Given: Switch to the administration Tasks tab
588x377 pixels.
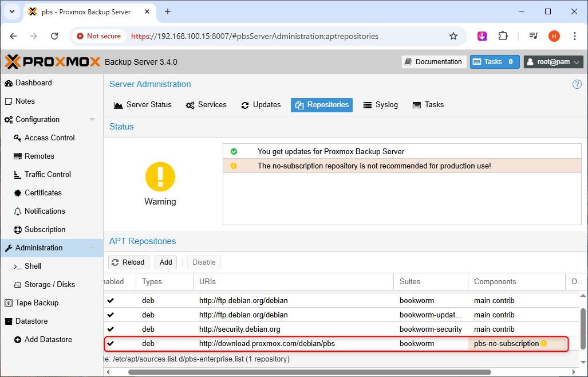Looking at the screenshot, I should pos(428,105).
